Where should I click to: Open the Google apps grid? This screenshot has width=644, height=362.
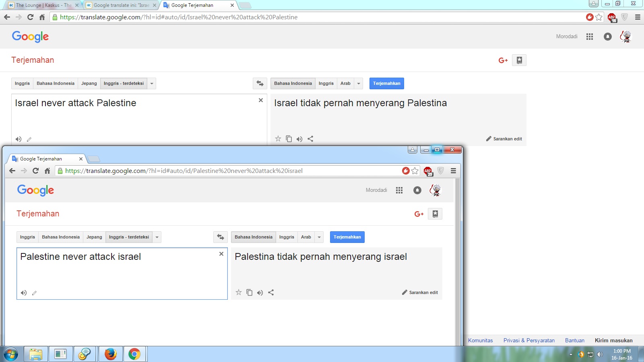tap(399, 190)
